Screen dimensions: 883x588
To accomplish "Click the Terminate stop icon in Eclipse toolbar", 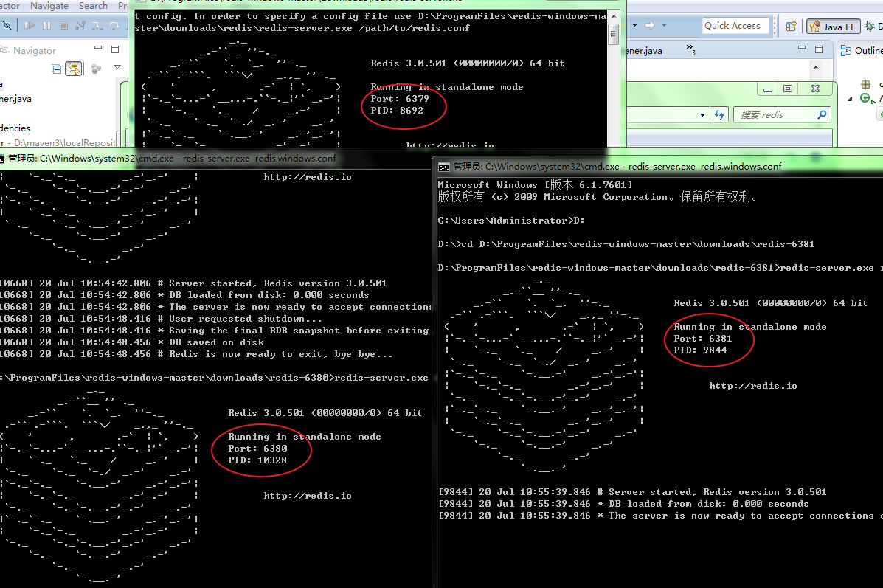I will [63, 25].
